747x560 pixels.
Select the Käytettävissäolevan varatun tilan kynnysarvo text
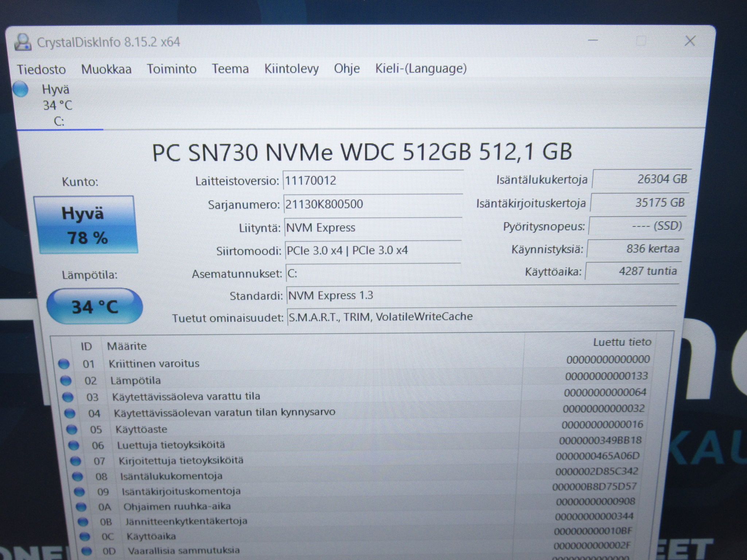[224, 413]
